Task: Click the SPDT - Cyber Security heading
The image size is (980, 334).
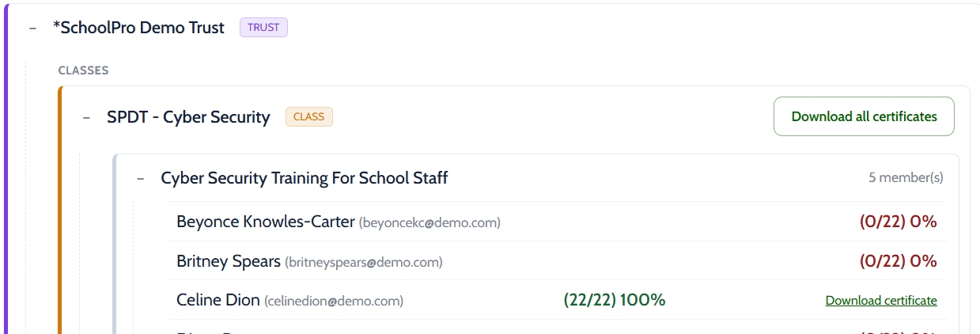Action: pyautogui.click(x=188, y=117)
